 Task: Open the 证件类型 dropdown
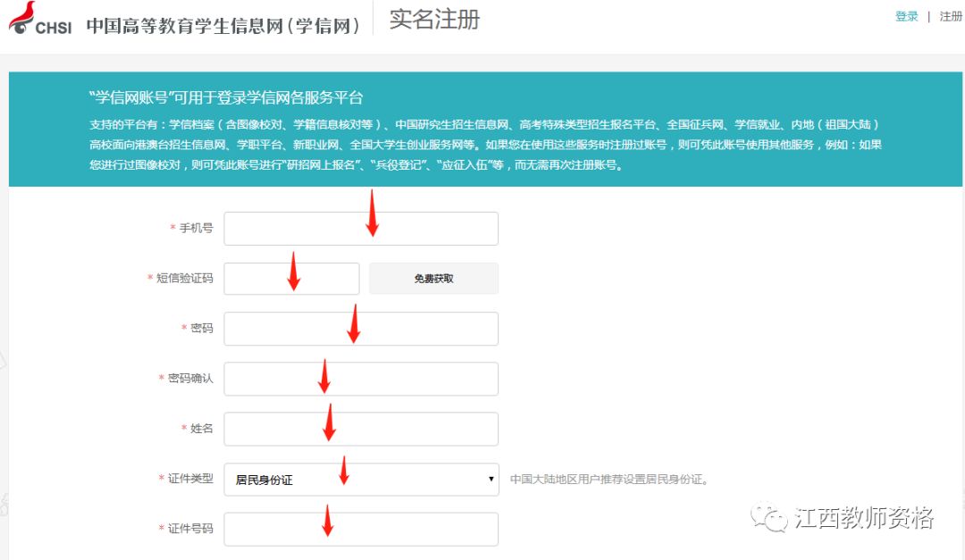point(361,479)
